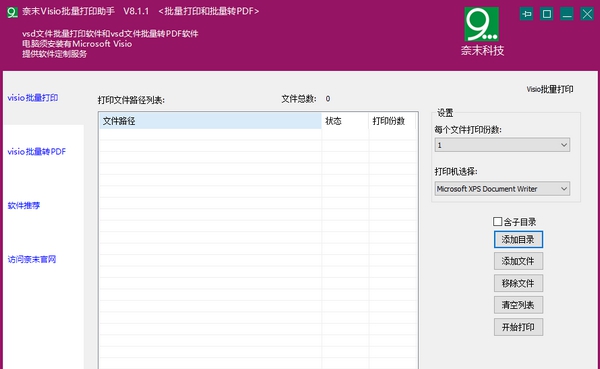Maximize the window using the square icon
This screenshot has width=600, height=369.
click(x=547, y=15)
